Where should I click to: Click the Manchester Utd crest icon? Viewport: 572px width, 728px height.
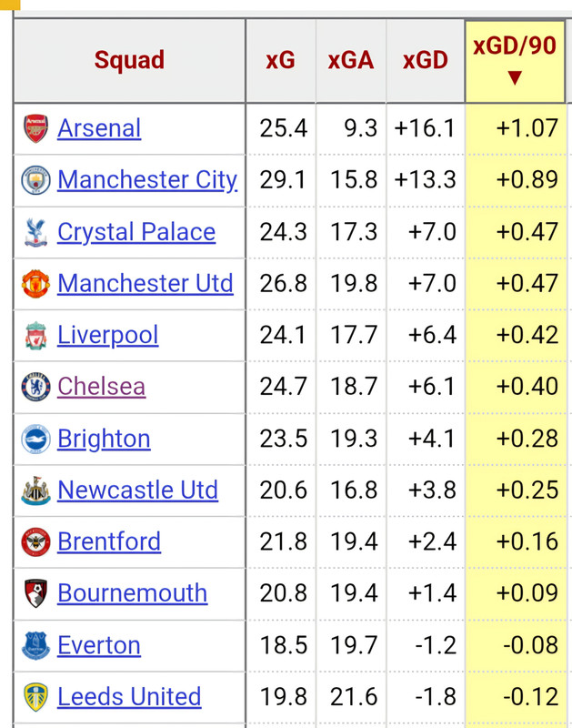35,284
